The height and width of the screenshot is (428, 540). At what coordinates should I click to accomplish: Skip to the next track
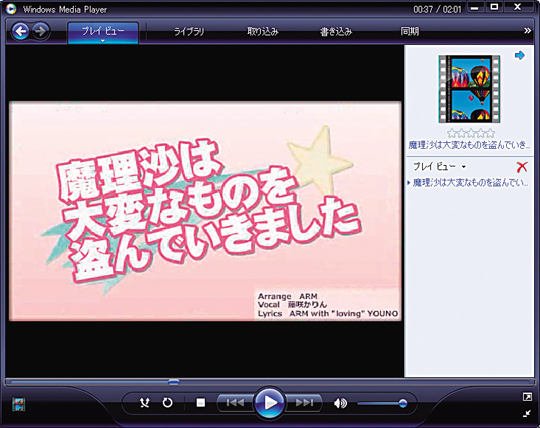[x=304, y=403]
